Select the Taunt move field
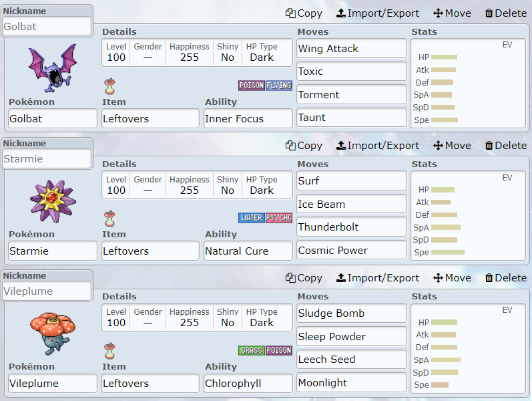Viewport: 532px width, 401px height. point(352,118)
